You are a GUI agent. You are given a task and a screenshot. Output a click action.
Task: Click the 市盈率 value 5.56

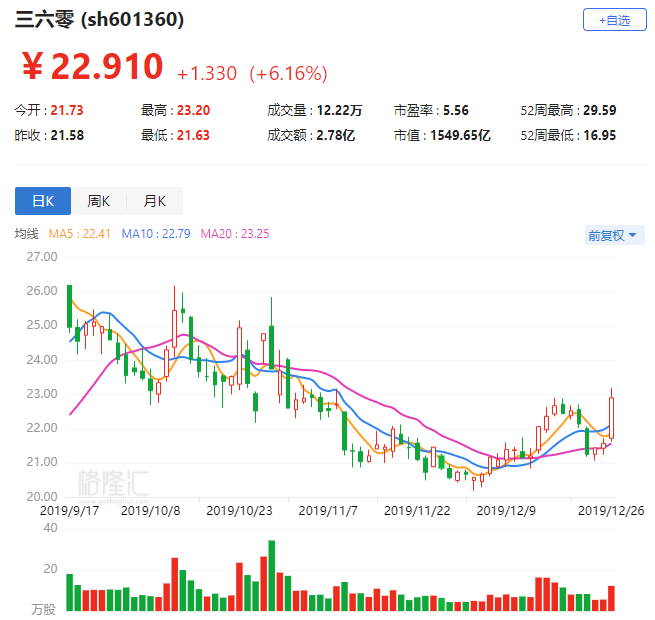click(x=456, y=110)
